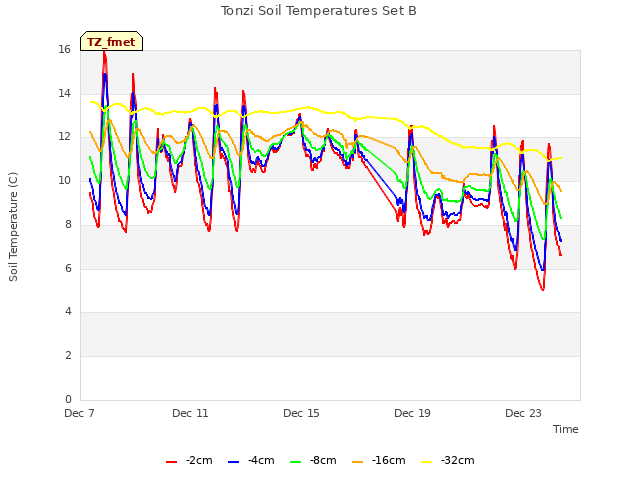Click the y-axis value 4
640x480 pixels.
pyautogui.click(x=68, y=311)
